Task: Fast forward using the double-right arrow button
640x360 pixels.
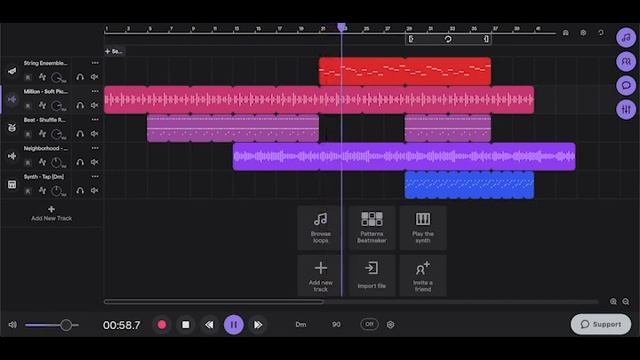Action: click(258, 324)
